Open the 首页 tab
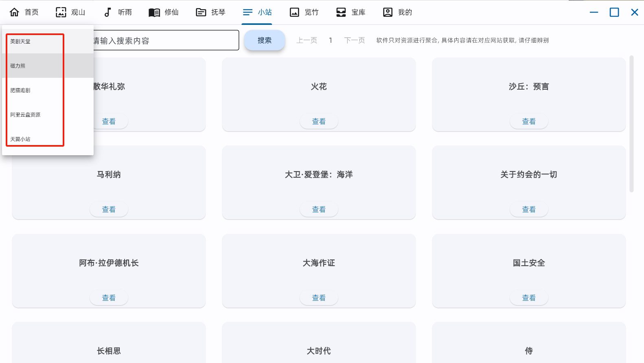The image size is (644, 363). point(24,12)
